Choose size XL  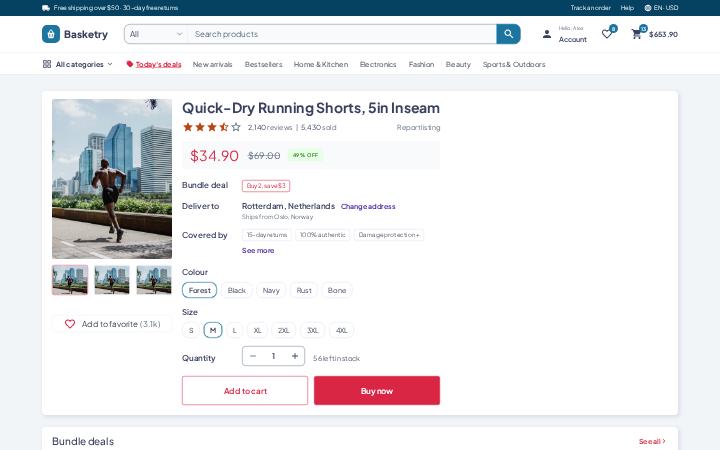pyautogui.click(x=257, y=330)
